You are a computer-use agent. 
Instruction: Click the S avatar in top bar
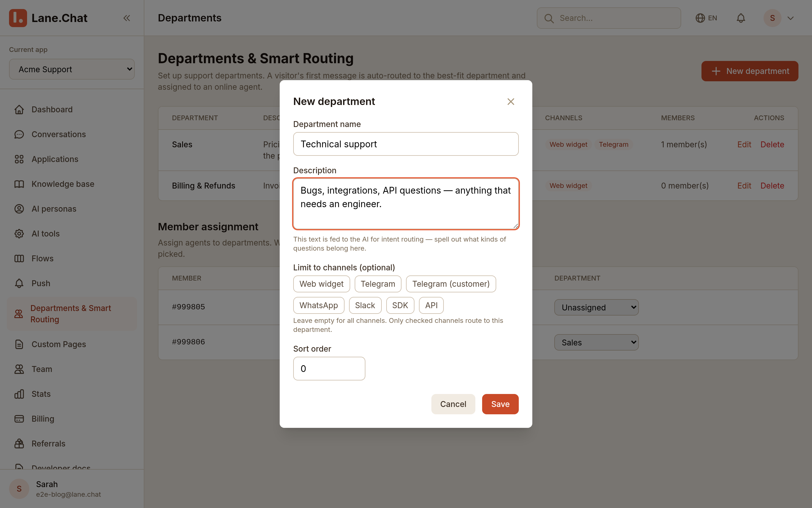point(773,18)
